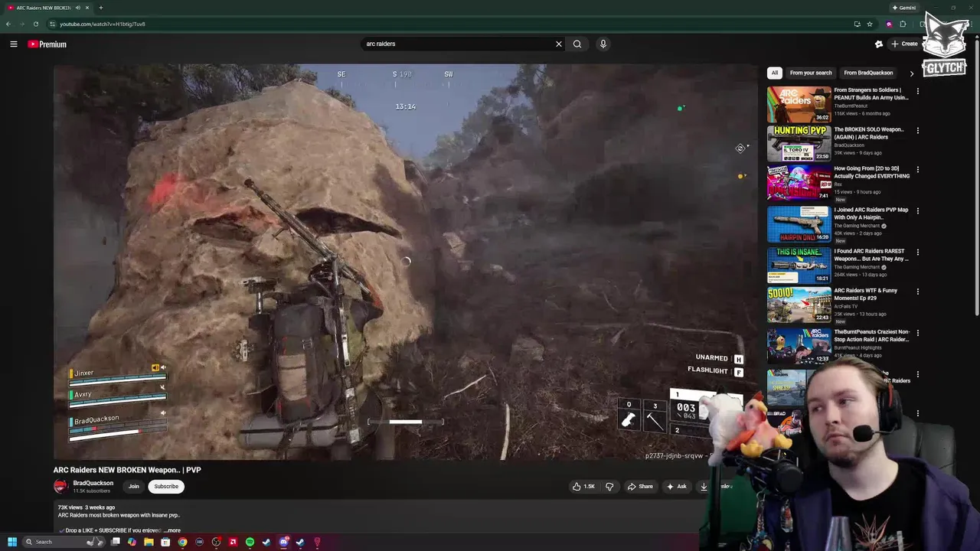
Task: Like the video with thumbs up
Action: 583,486
